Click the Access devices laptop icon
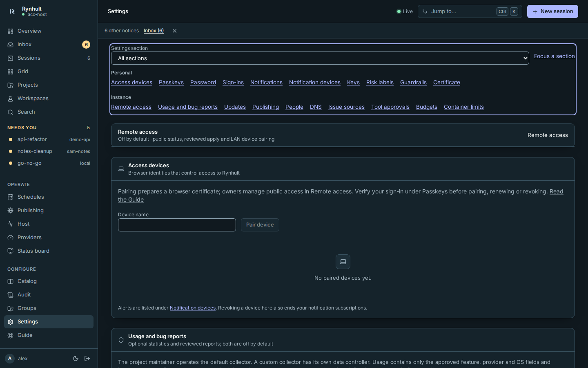The width and height of the screenshot is (588, 368). (121, 169)
